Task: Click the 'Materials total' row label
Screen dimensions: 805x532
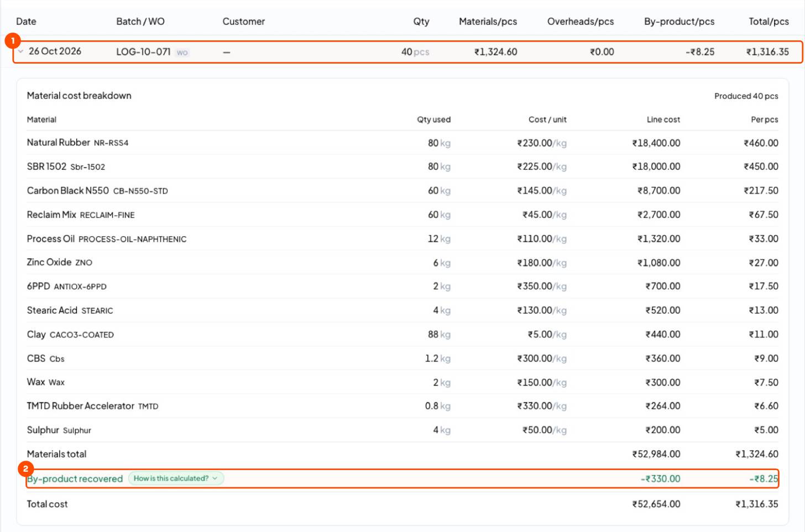Action: [57, 454]
